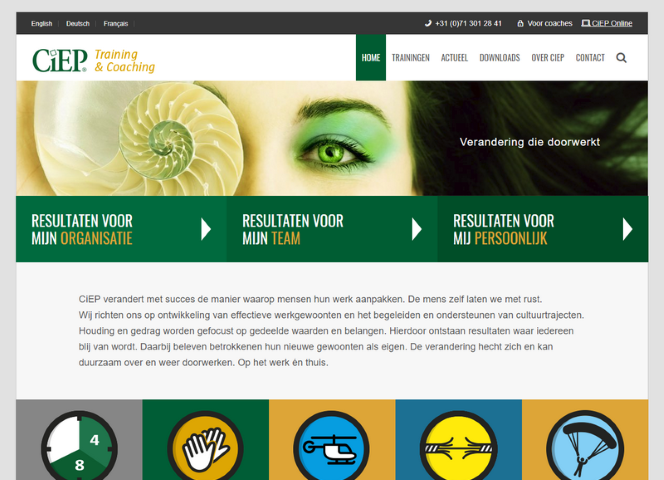The image size is (664, 480).
Task: Open the search magnifier icon
Action: tap(621, 58)
